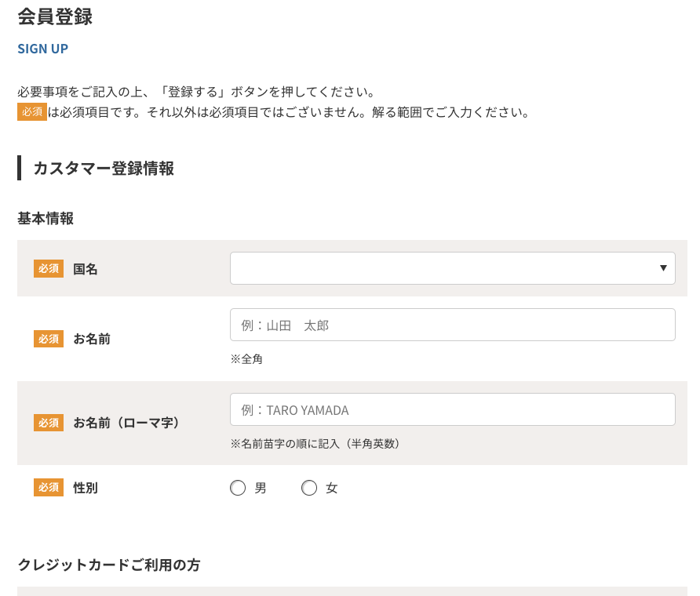This screenshot has width=700, height=596.
Task: Click the 国名 dropdown arrow
Action: click(x=664, y=268)
